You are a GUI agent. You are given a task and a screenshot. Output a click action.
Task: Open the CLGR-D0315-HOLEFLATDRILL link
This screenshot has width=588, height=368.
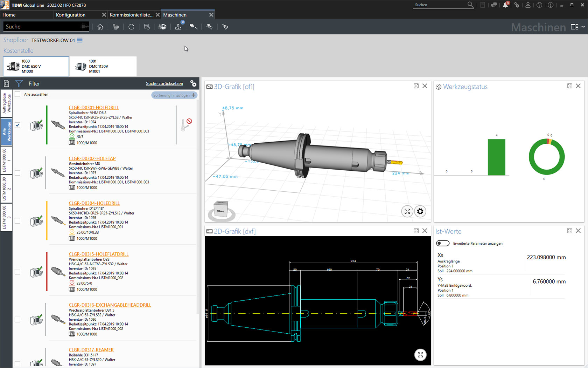point(99,254)
